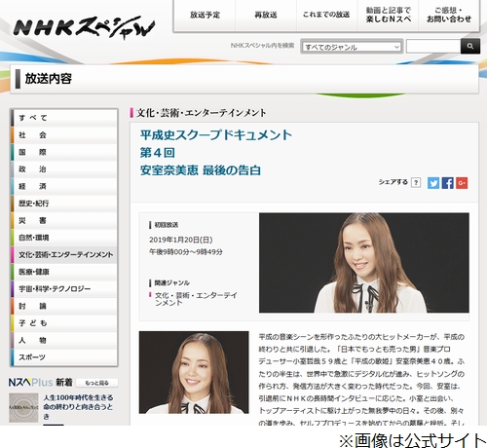Select 政治 in the genre sidebar
Screen dimensions: 487x448
coord(63,169)
